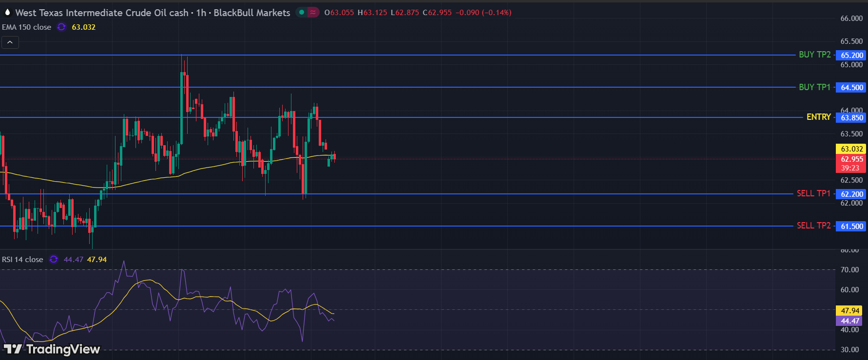Click the yellow 63.032 EMA price tag
868x360 pixels.
(851, 149)
